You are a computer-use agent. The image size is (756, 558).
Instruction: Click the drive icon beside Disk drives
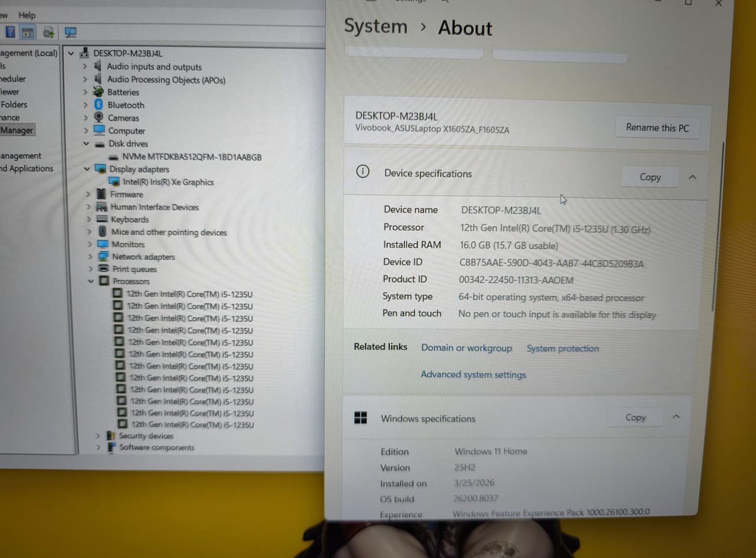point(99,143)
